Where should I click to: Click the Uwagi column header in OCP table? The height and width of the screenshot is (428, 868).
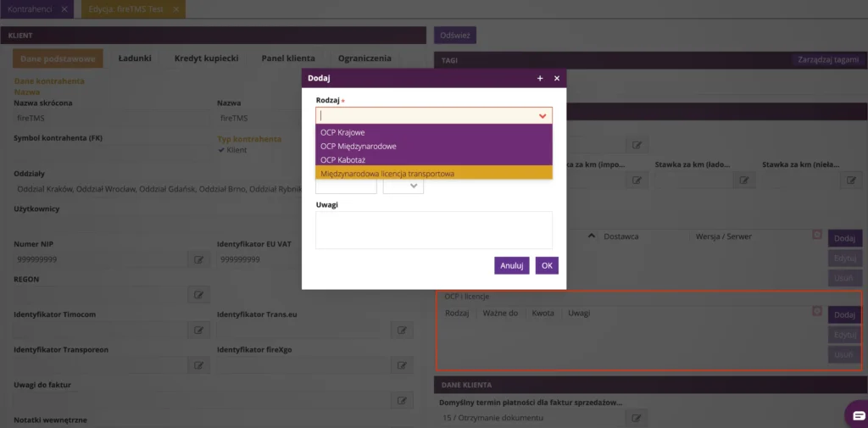578,313
